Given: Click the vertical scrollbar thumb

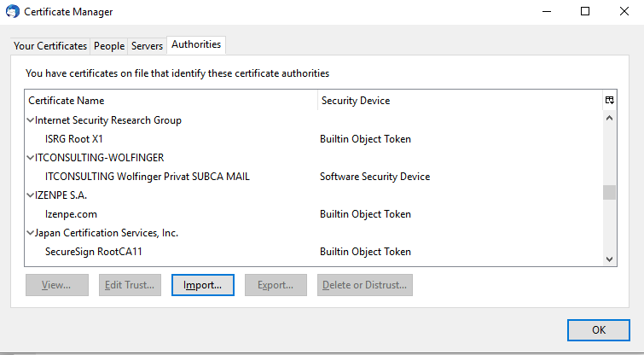Looking at the screenshot, I should 610,192.
